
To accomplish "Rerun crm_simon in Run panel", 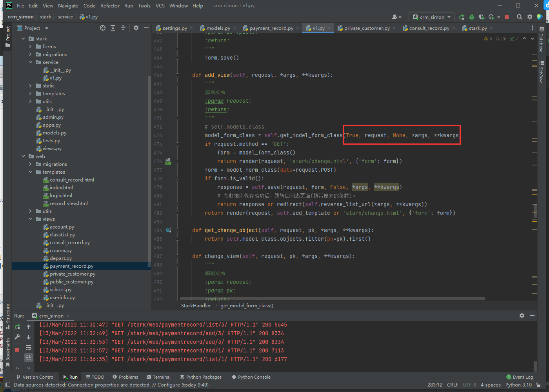I will [x=17, y=327].
